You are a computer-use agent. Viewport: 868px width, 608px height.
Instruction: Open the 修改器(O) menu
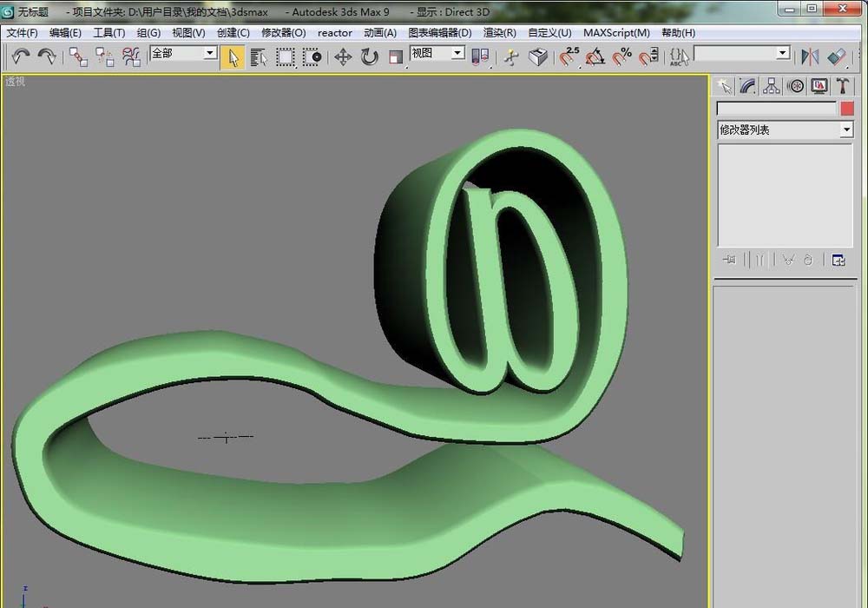(283, 33)
